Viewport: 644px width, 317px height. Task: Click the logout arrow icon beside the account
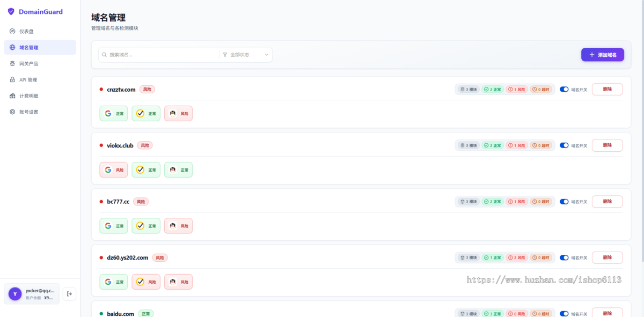(x=69, y=293)
